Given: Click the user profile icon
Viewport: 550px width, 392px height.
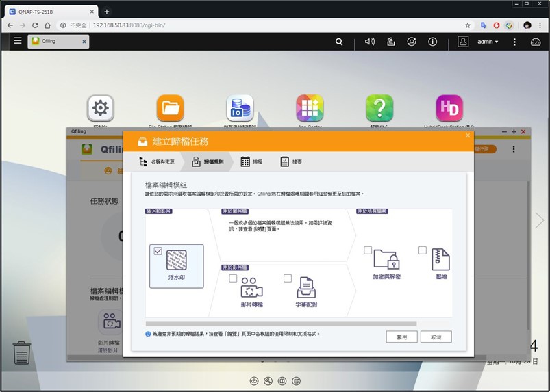Looking at the screenshot, I should (x=463, y=42).
